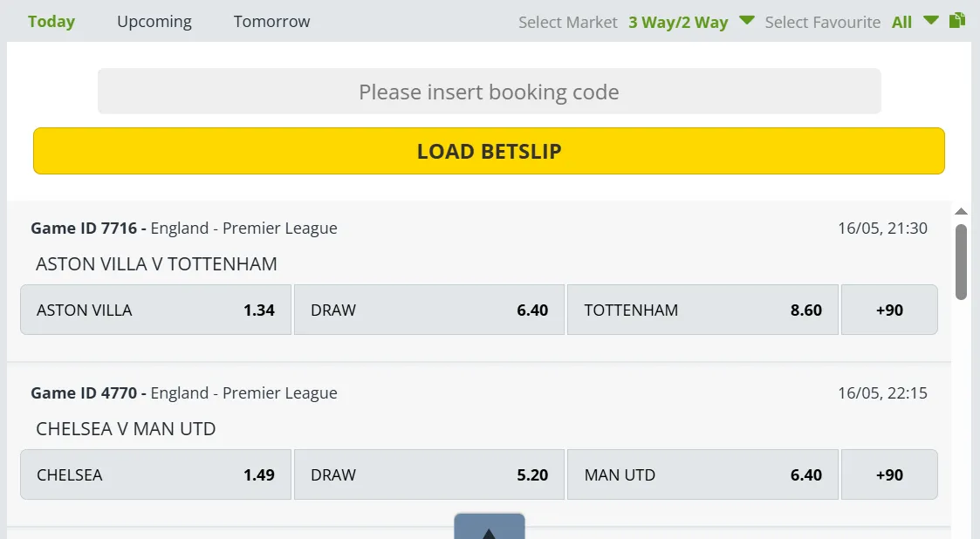The image size is (980, 539).
Task: Click the blue up-arrow tab at bottom
Action: [489, 527]
